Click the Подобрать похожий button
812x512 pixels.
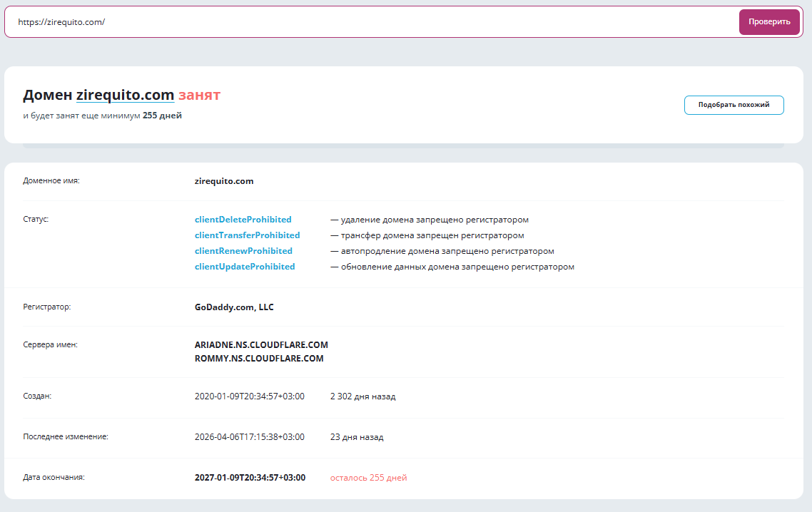[734, 105]
